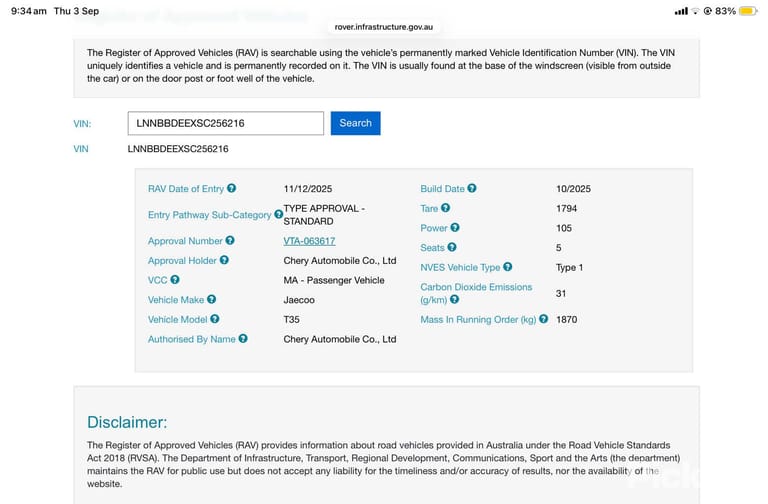Select the 10/2025 build date value
The image size is (768, 504).
pos(574,189)
